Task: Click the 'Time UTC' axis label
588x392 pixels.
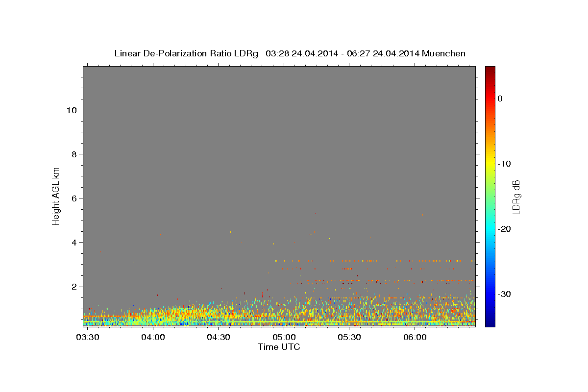Action: [x=279, y=347]
